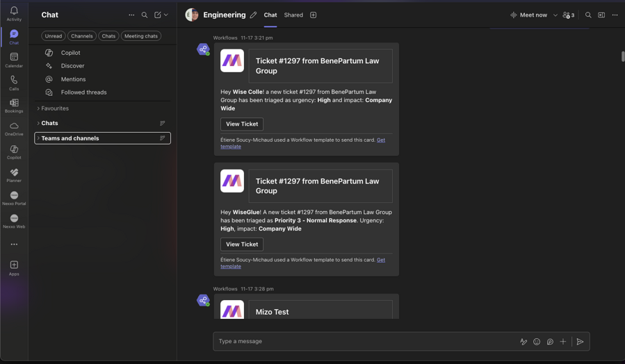Viewport: 625px width, 364px height.
Task: Open new chat options dropdown arrow
Action: (166, 15)
